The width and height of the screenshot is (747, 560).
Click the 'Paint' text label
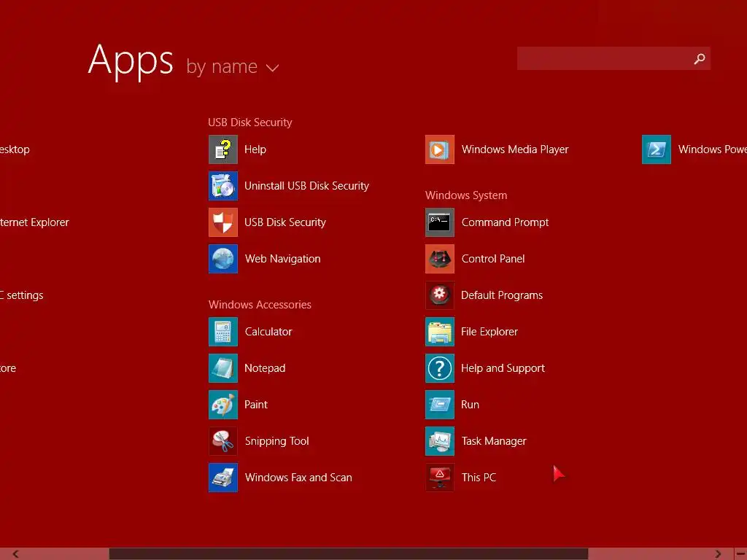(256, 405)
